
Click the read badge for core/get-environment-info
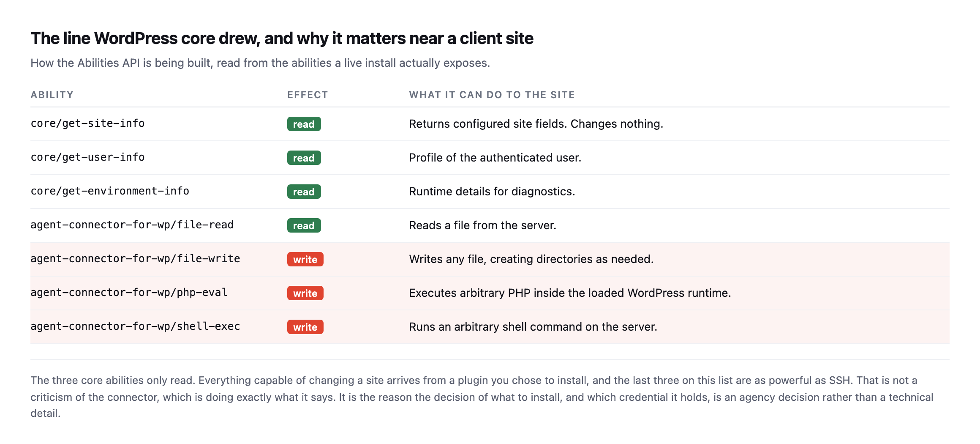[x=304, y=192]
